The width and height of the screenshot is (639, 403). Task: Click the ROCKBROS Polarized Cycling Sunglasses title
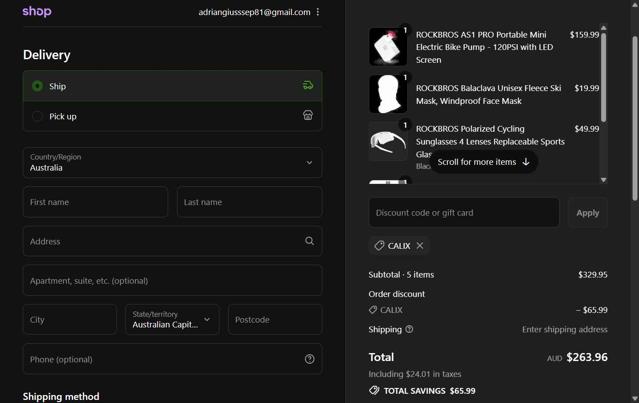490,141
